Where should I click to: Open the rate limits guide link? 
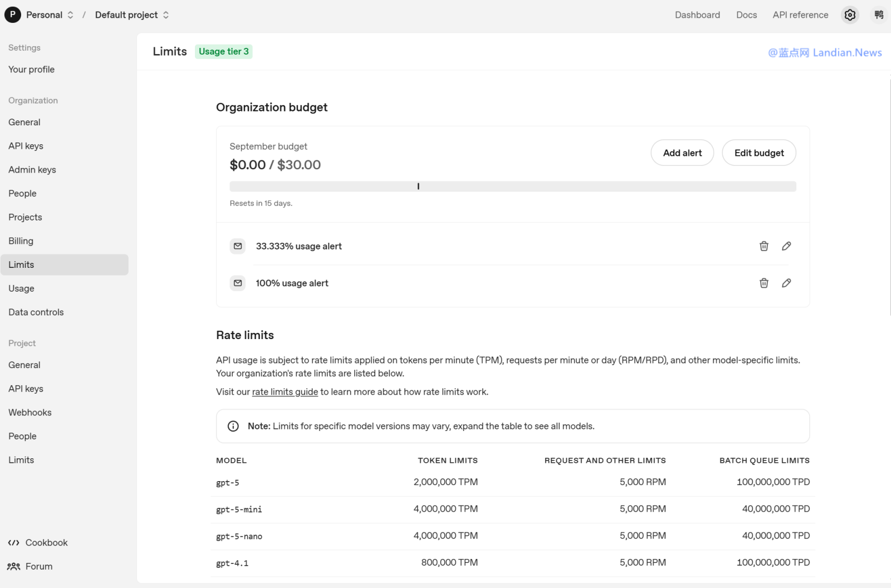[x=285, y=392]
